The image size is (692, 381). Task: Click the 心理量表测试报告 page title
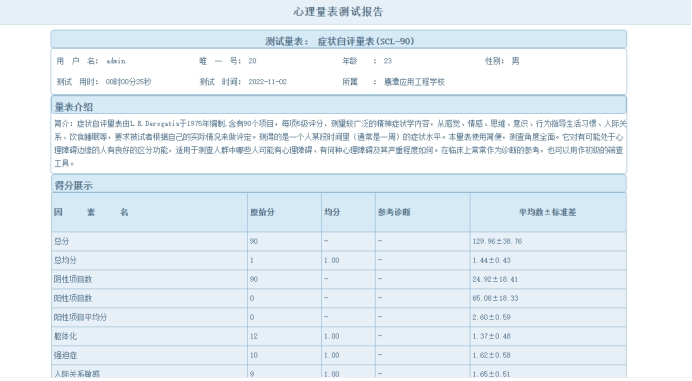[338, 12]
